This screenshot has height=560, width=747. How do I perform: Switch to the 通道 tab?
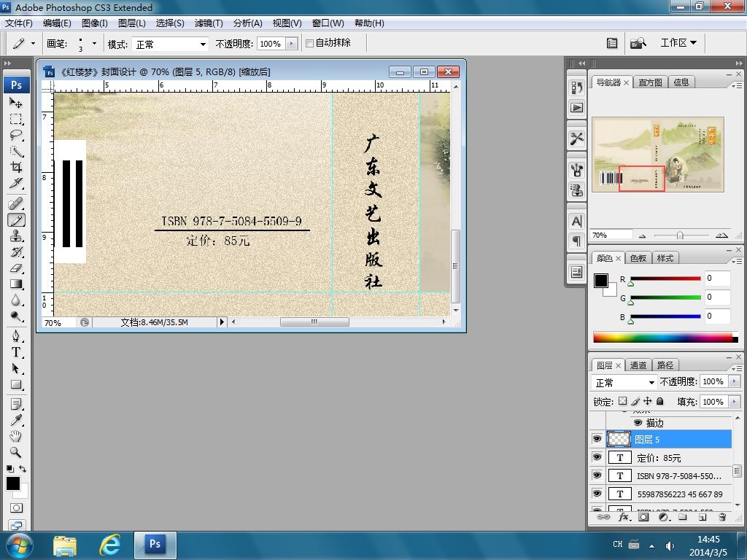[x=638, y=365]
